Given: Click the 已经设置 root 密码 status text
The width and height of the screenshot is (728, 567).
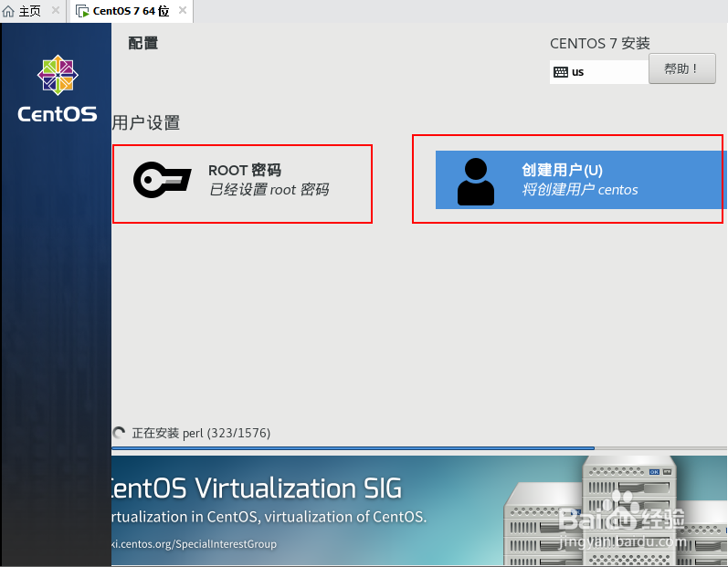Looking at the screenshot, I should coord(269,190).
